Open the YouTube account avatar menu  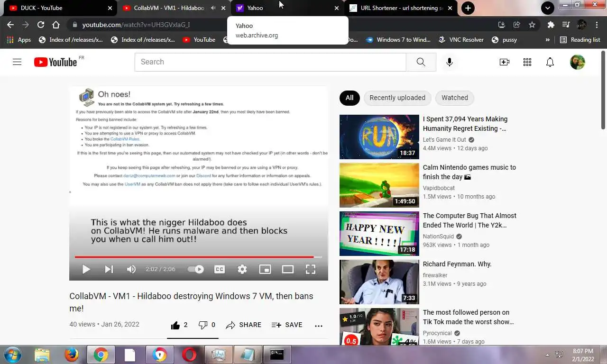pos(578,62)
